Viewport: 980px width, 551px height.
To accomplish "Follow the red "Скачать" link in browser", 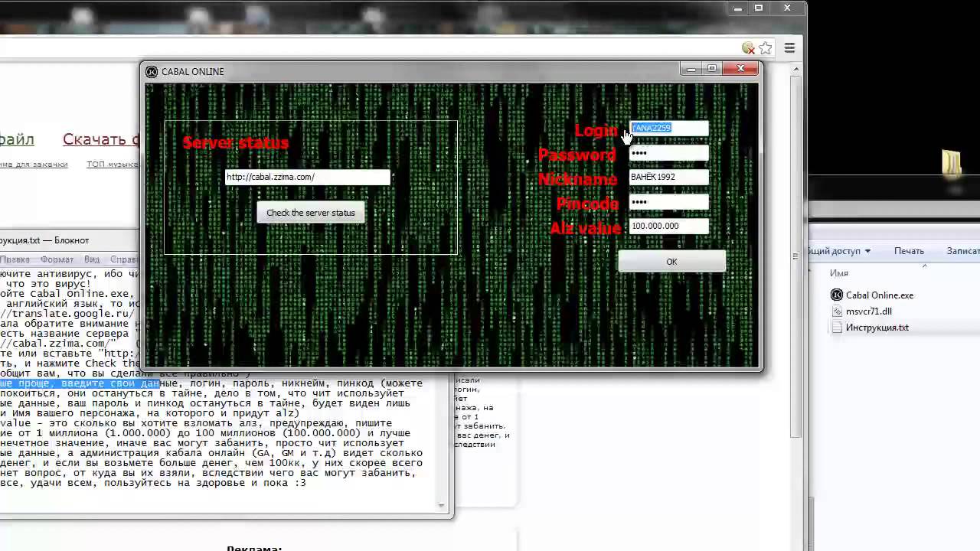I will (100, 139).
